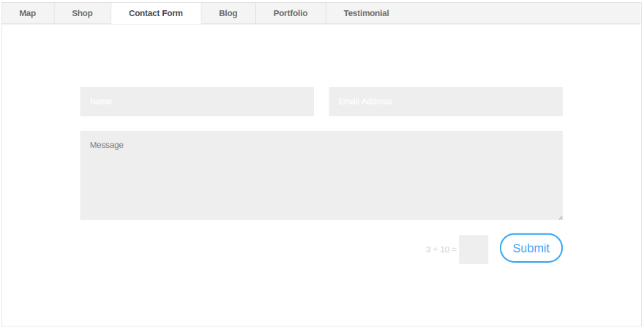
Task: Show the Testimonial tab
Action: click(366, 13)
